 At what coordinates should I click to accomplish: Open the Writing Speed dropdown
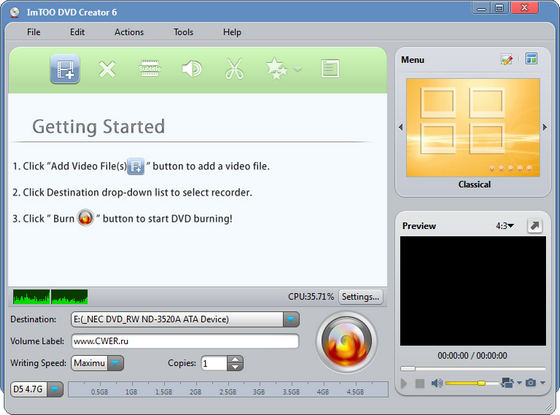click(x=115, y=363)
